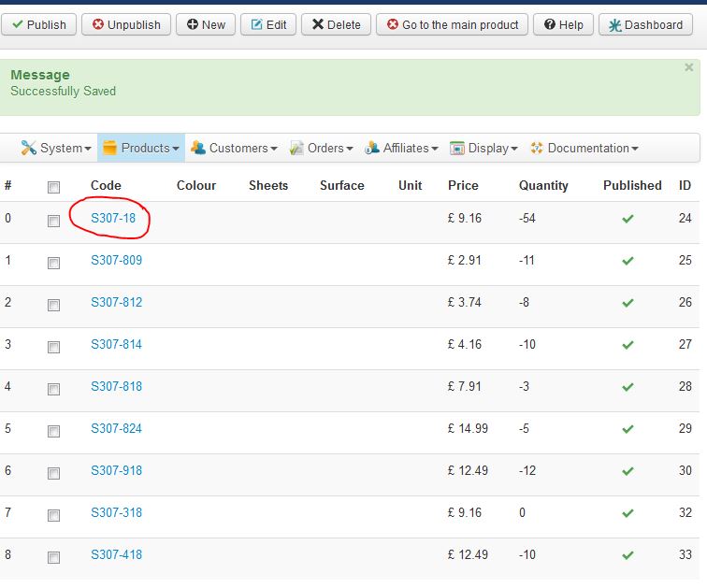Viewport: 707px width, 588px height.
Task: Open the Products menu
Action: 141,148
